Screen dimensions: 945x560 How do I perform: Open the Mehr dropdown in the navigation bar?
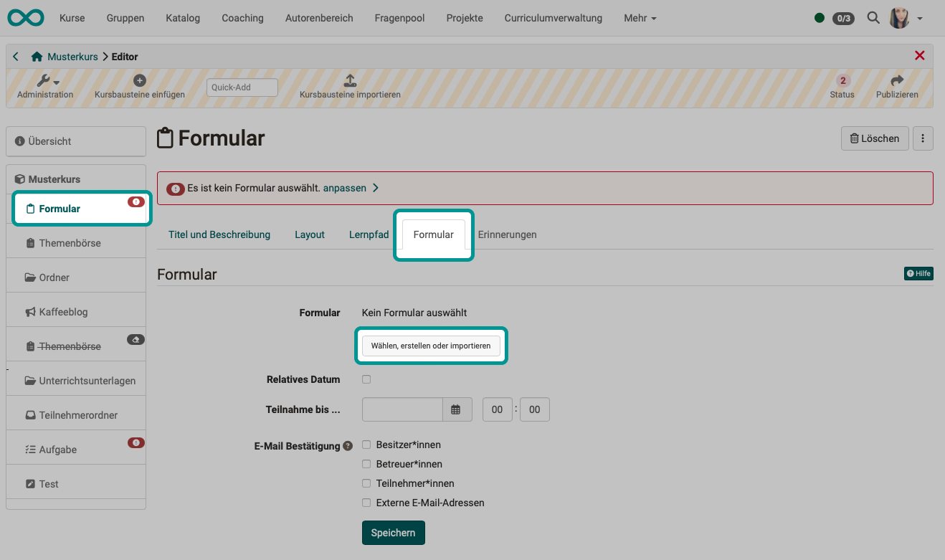point(639,18)
